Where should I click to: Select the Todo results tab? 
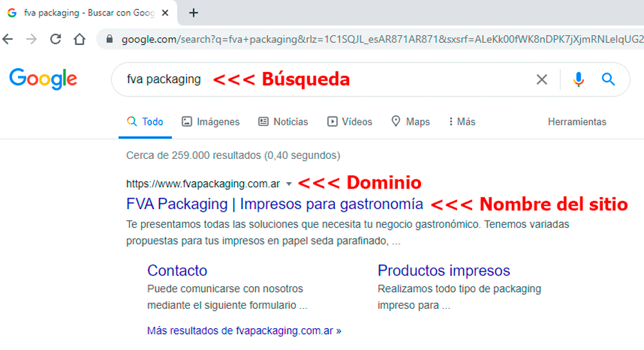145,122
